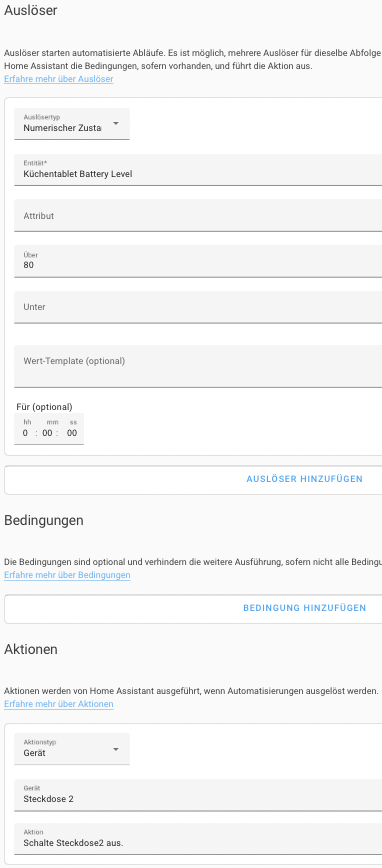Open the Auslösertyp dropdown
The height and width of the screenshot is (868, 382).
(x=71, y=123)
